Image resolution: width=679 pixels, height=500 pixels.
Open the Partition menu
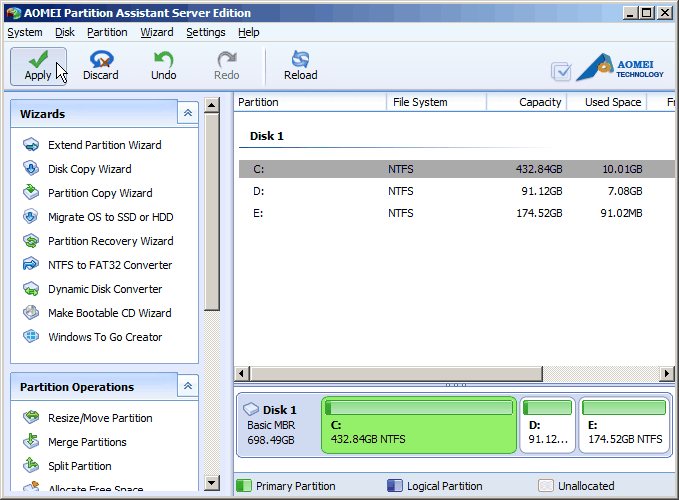107,32
